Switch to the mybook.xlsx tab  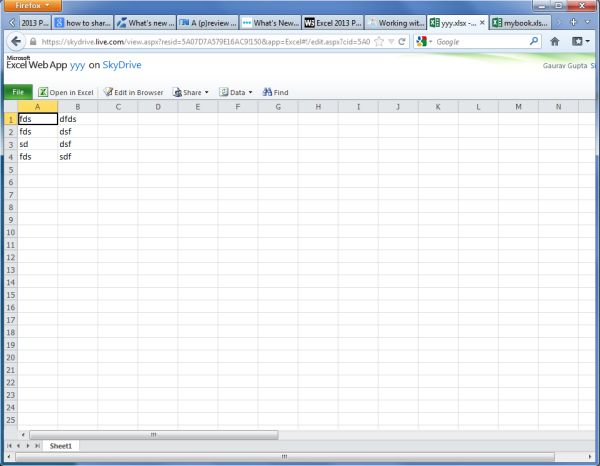[x=520, y=23]
